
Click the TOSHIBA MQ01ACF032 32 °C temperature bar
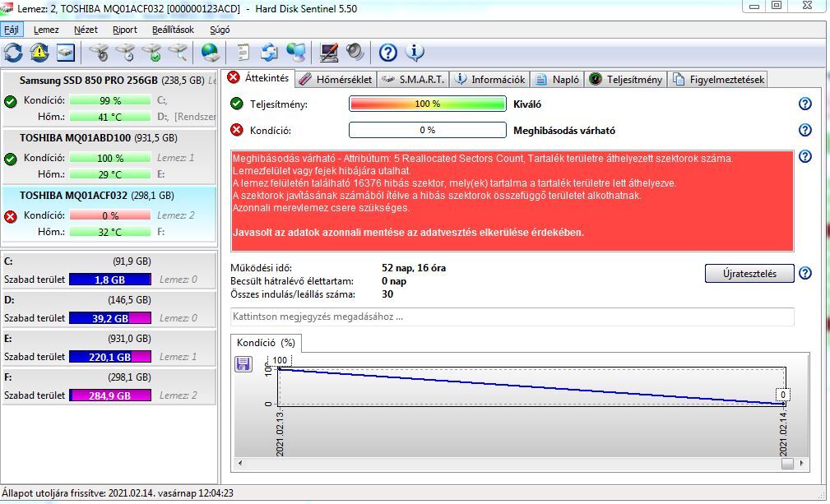110,232
